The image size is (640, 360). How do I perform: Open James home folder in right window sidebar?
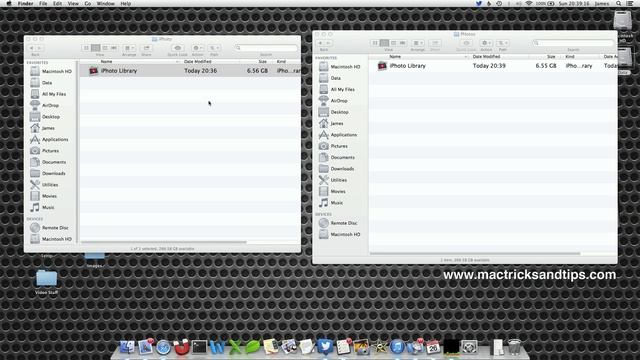pos(331,123)
